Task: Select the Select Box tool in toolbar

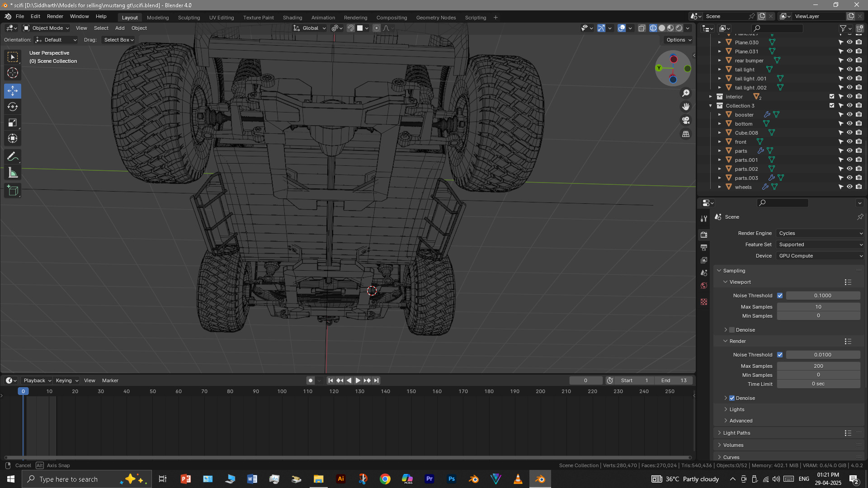Action: [13, 57]
